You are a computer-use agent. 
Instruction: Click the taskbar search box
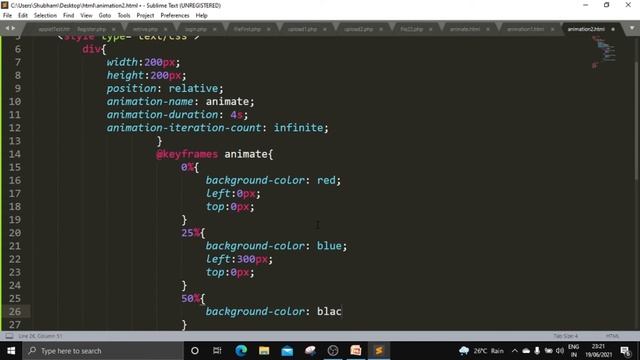point(103,351)
